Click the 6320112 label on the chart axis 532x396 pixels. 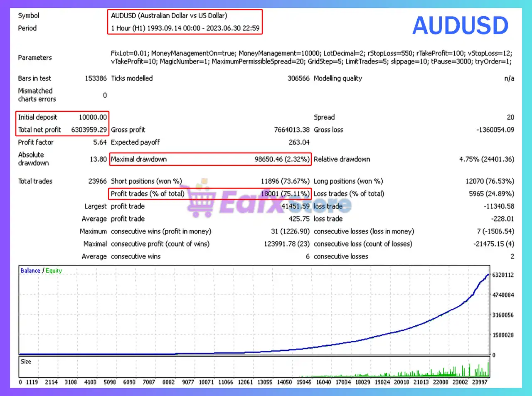pyautogui.click(x=503, y=275)
